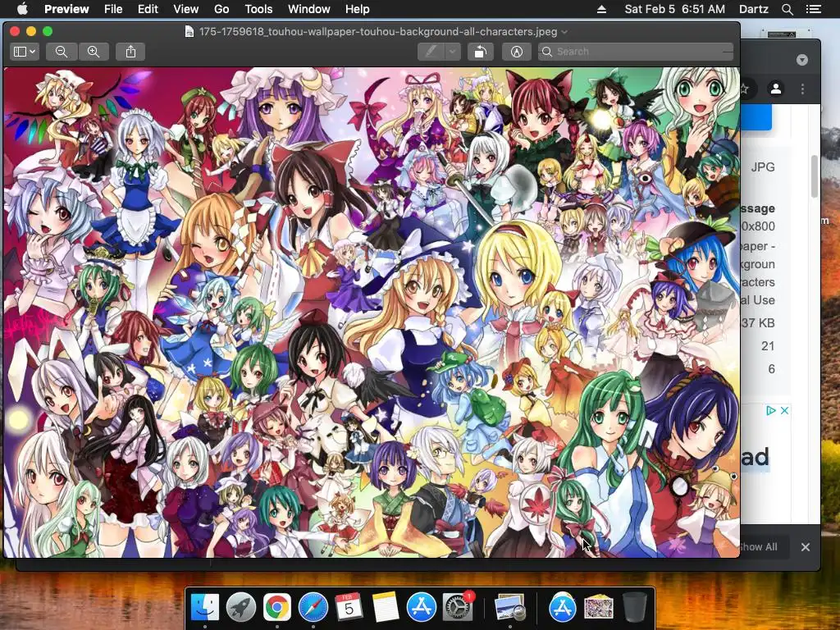Open Notes from the Dock
Screen dimensions: 840x630
[x=386, y=607]
